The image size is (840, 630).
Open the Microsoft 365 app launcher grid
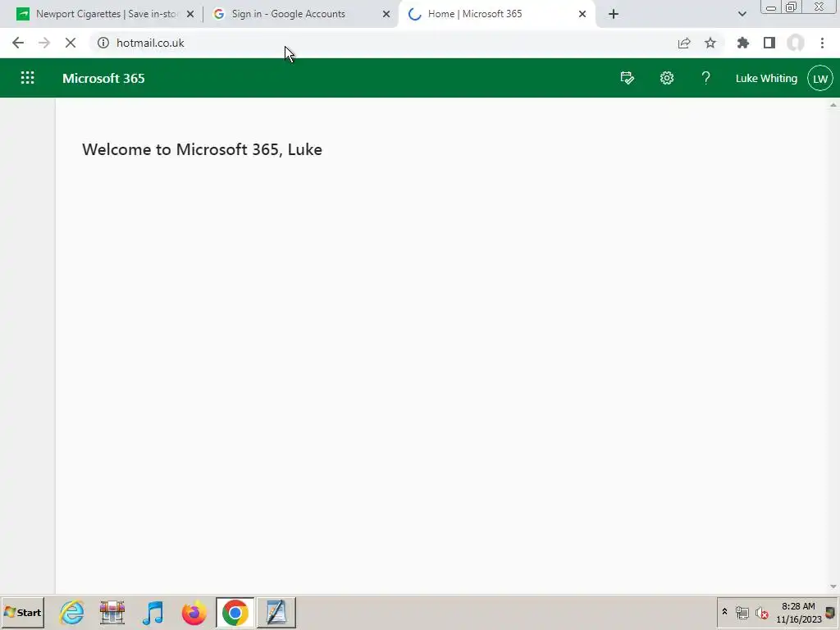(x=27, y=78)
